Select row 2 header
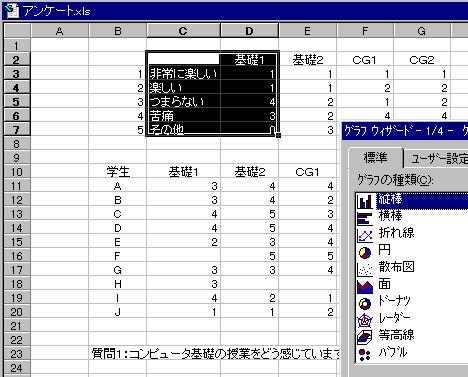 tap(17, 60)
